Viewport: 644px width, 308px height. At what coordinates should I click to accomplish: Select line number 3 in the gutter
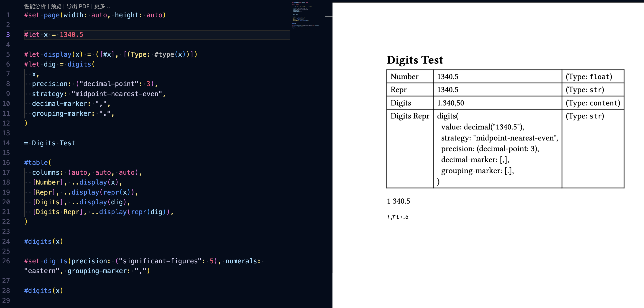(x=8, y=35)
